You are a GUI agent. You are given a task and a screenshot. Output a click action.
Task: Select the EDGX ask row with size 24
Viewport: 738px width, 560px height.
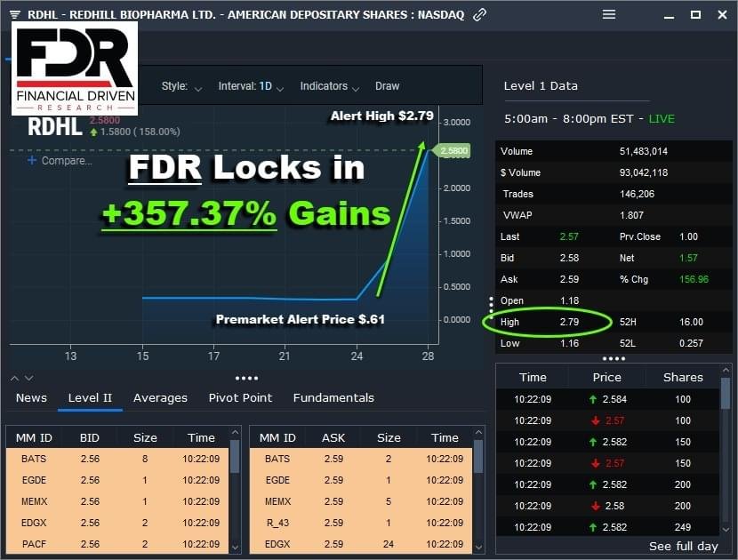point(361,543)
